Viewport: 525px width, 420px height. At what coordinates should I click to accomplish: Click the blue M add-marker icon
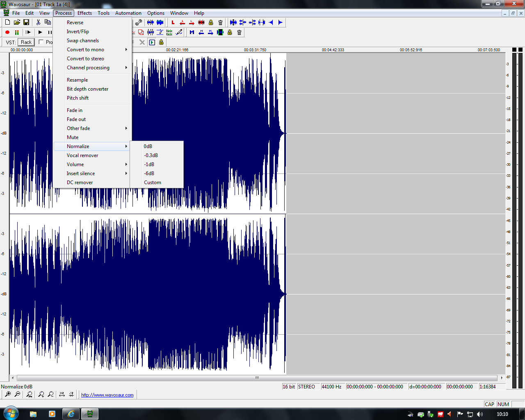(192, 32)
